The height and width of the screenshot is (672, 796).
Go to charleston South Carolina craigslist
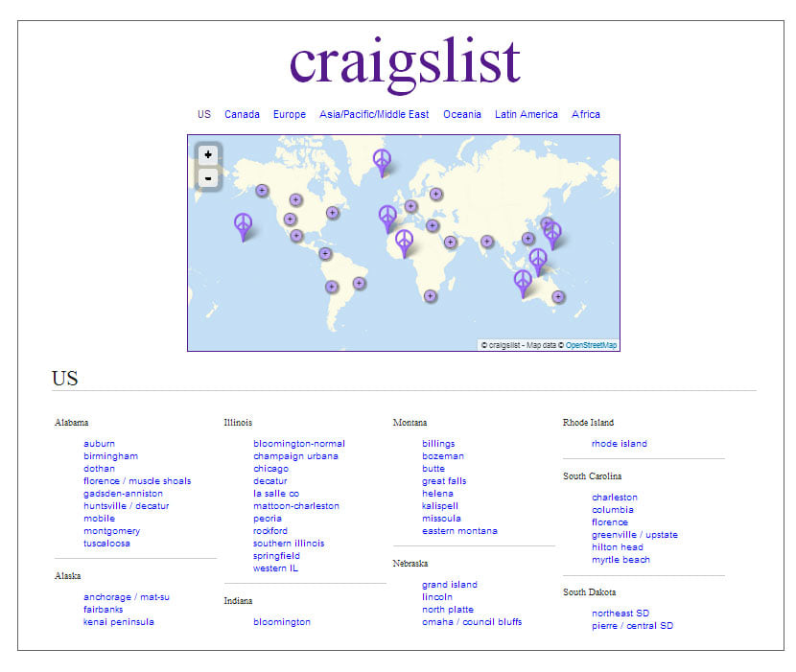(x=614, y=498)
